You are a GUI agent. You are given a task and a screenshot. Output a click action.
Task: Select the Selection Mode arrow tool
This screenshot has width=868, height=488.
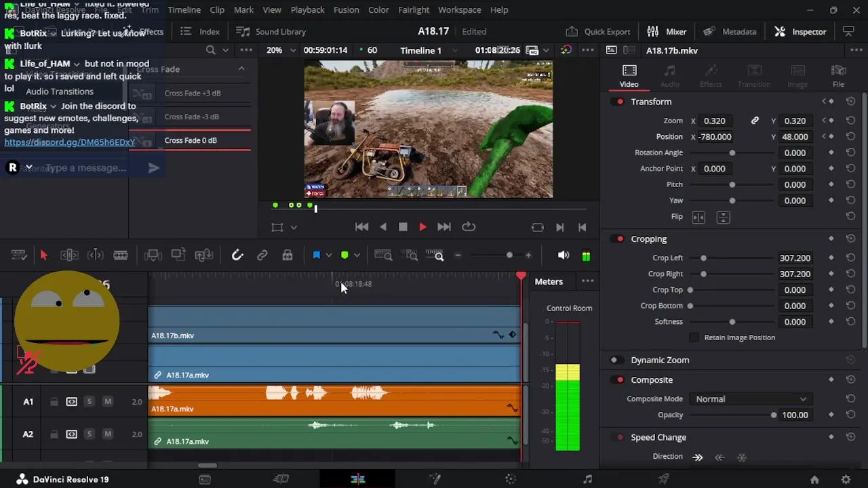(43, 255)
